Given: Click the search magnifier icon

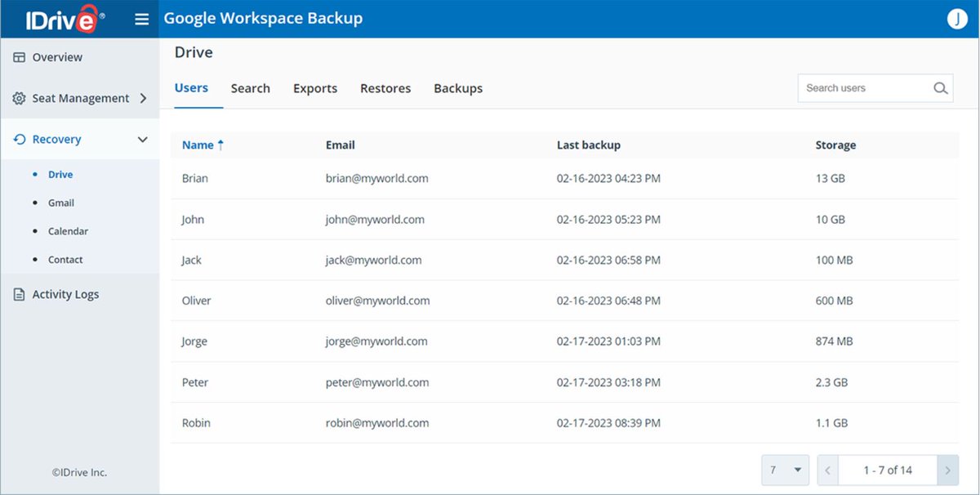Looking at the screenshot, I should tap(941, 88).
